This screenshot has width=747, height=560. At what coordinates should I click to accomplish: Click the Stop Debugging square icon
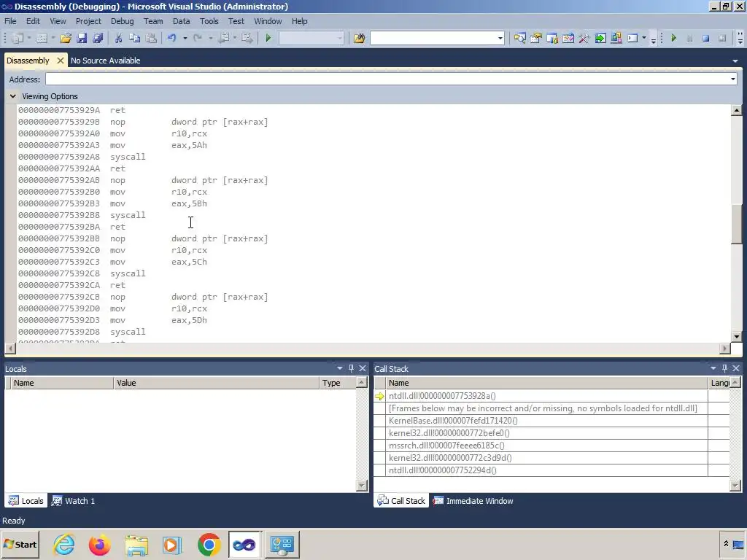(706, 38)
